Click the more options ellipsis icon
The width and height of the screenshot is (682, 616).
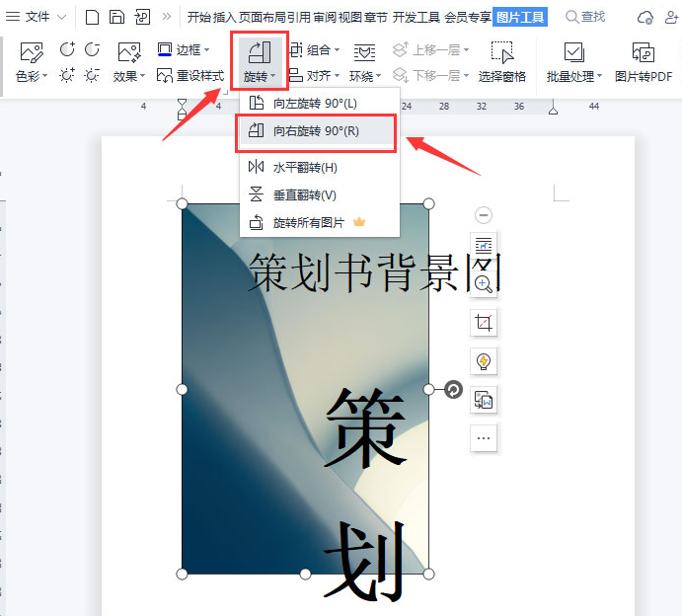point(484,438)
